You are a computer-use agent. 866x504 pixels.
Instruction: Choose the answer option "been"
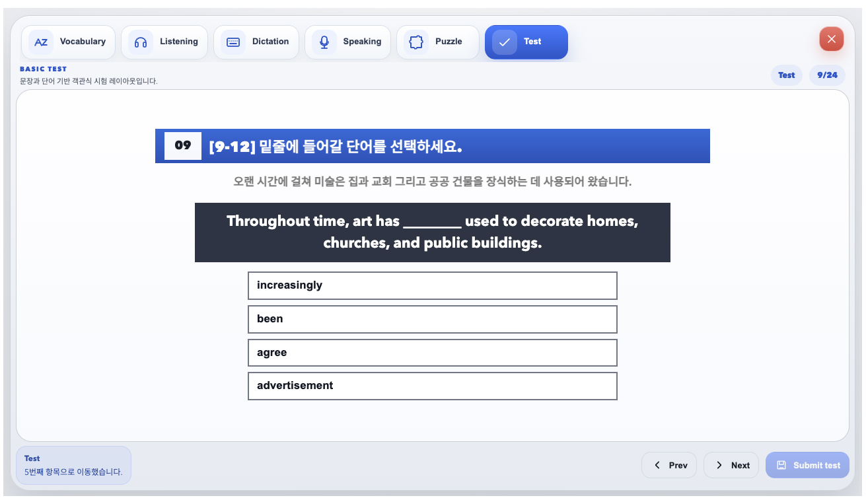pos(433,319)
